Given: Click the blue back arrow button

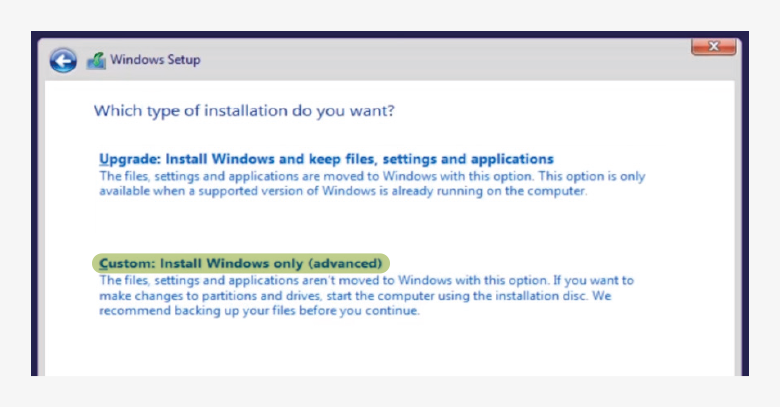Looking at the screenshot, I should [x=63, y=60].
